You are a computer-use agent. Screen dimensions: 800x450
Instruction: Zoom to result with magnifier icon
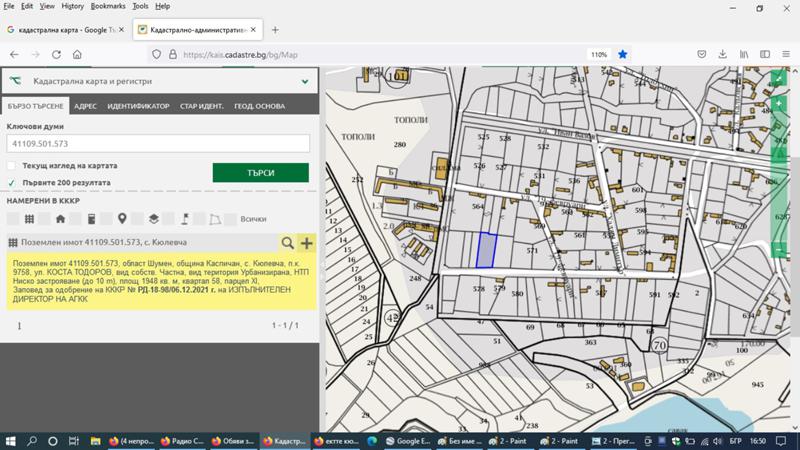[x=288, y=243]
